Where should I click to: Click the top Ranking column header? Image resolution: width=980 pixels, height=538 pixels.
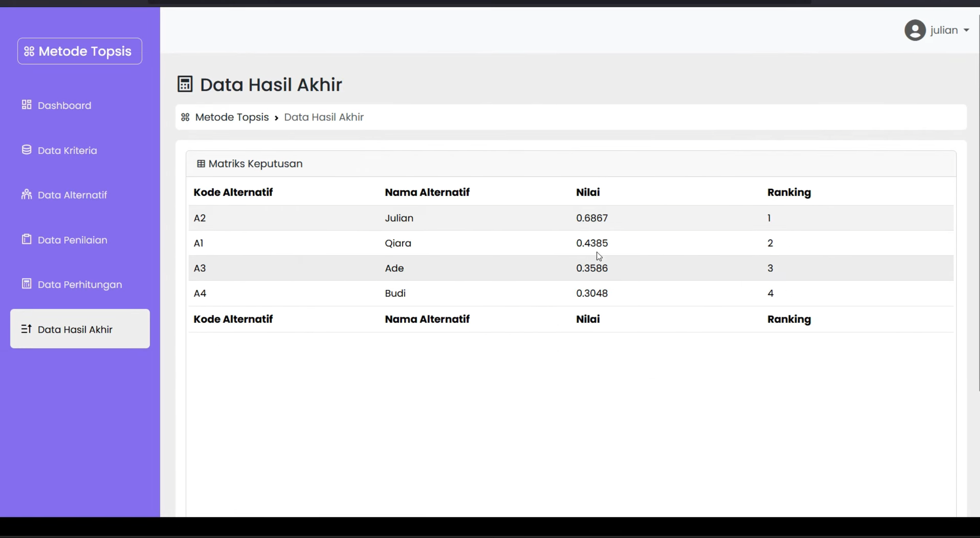tap(789, 192)
